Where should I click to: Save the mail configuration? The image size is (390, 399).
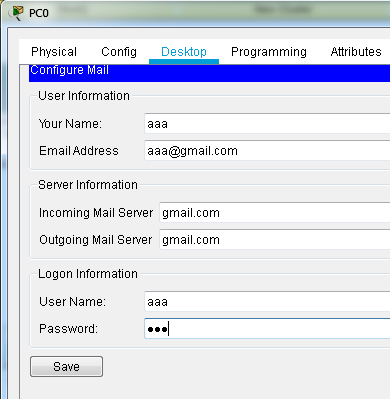click(x=66, y=367)
